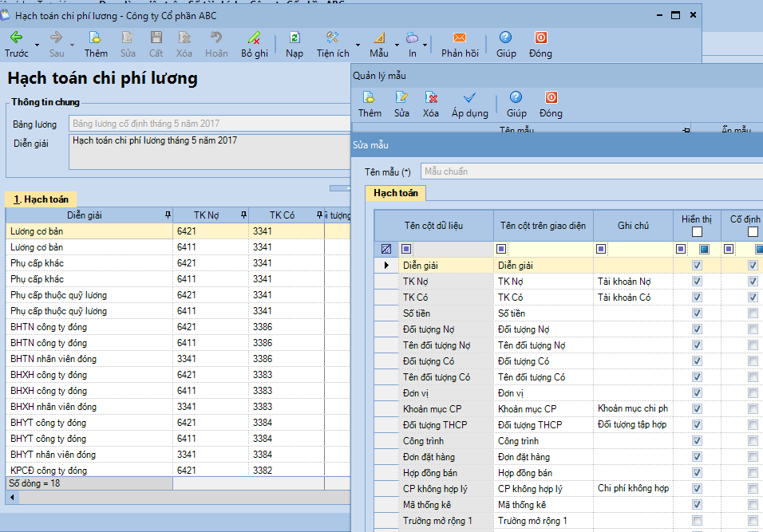Click the In print icon
This screenshot has height=532, width=763.
click(412, 37)
